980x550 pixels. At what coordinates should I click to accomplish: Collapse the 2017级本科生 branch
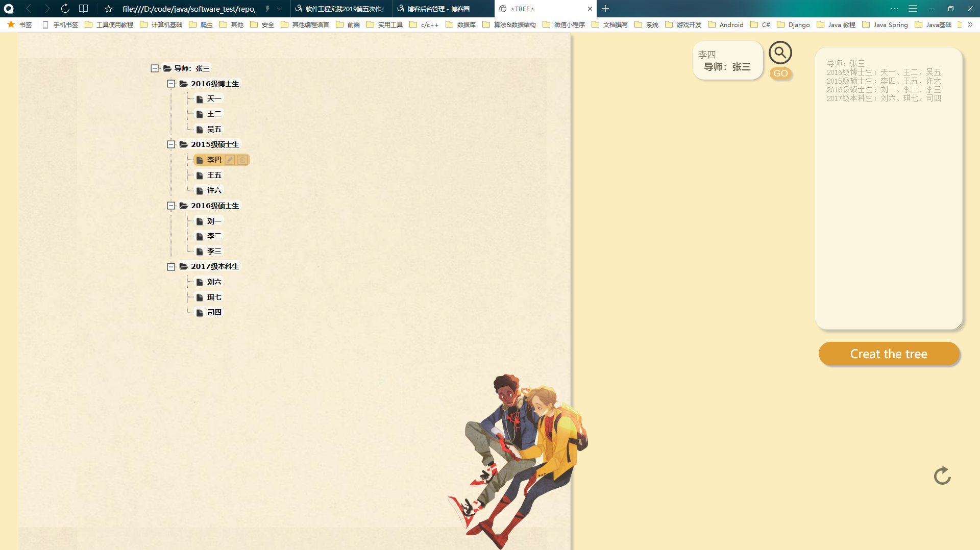click(x=171, y=266)
